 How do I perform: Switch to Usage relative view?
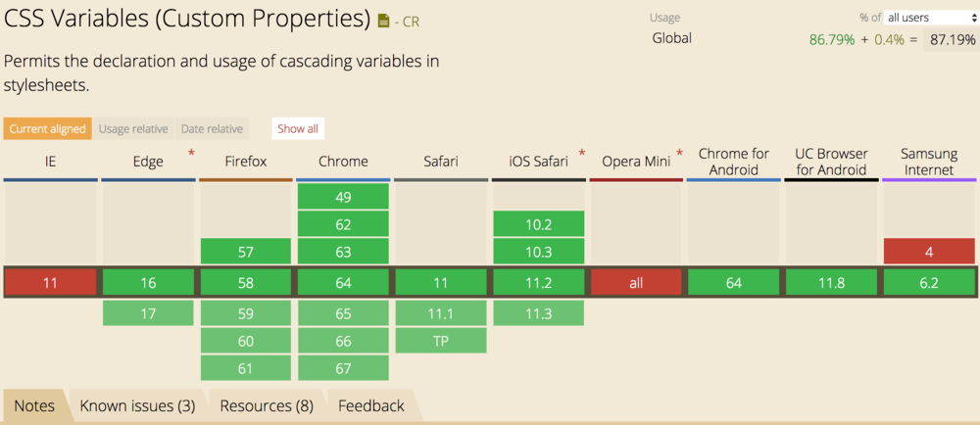[133, 129]
